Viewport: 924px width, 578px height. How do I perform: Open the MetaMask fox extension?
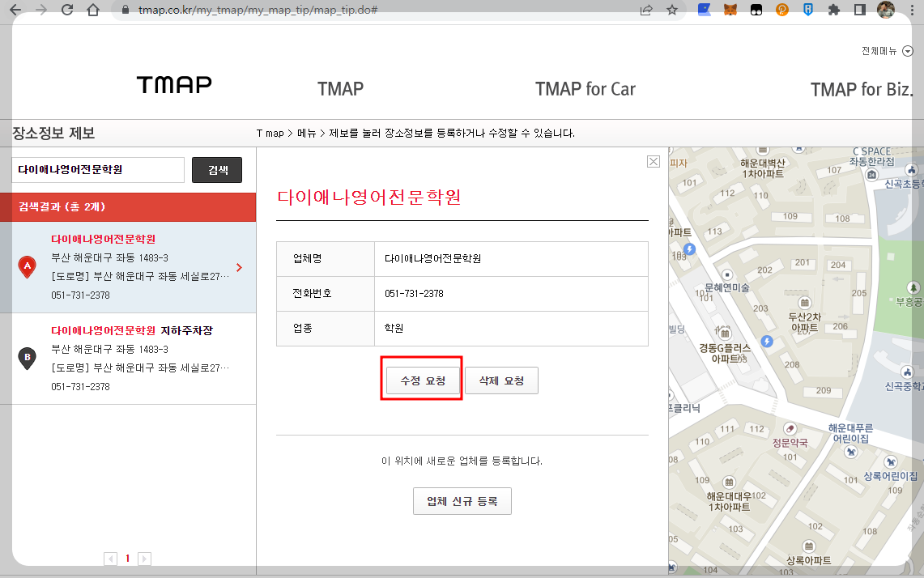(730, 10)
